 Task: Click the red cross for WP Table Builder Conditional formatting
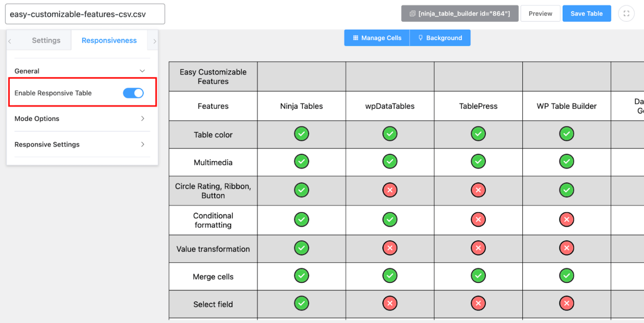coord(566,219)
